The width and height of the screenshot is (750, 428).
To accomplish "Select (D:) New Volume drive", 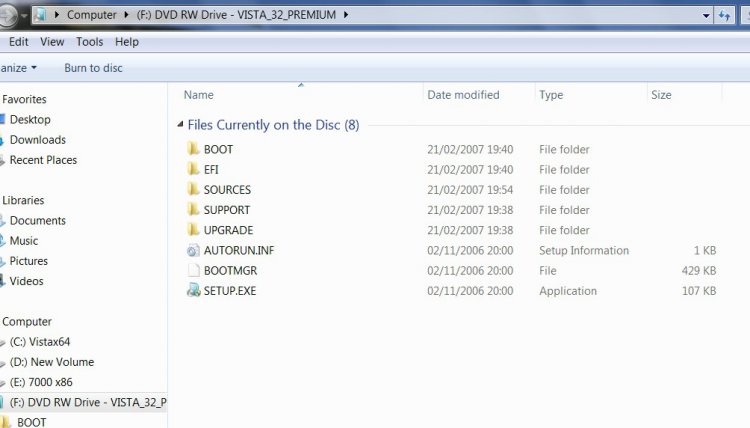I will 52,362.
